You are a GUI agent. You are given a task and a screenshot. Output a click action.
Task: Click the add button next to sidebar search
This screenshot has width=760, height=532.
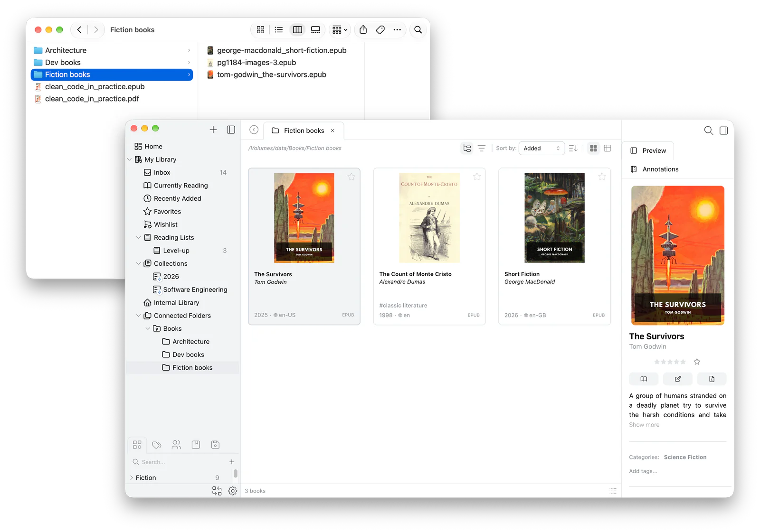click(x=232, y=462)
